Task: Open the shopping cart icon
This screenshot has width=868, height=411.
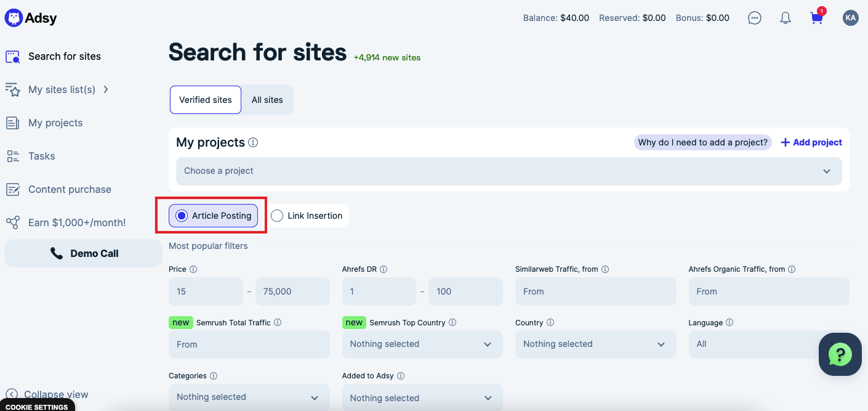Action: 817,18
